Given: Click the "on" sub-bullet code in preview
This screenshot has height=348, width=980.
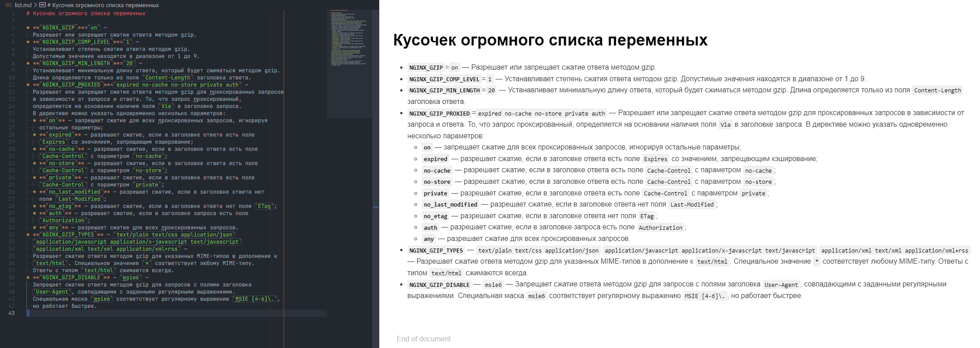Looking at the screenshot, I should click(427, 148).
